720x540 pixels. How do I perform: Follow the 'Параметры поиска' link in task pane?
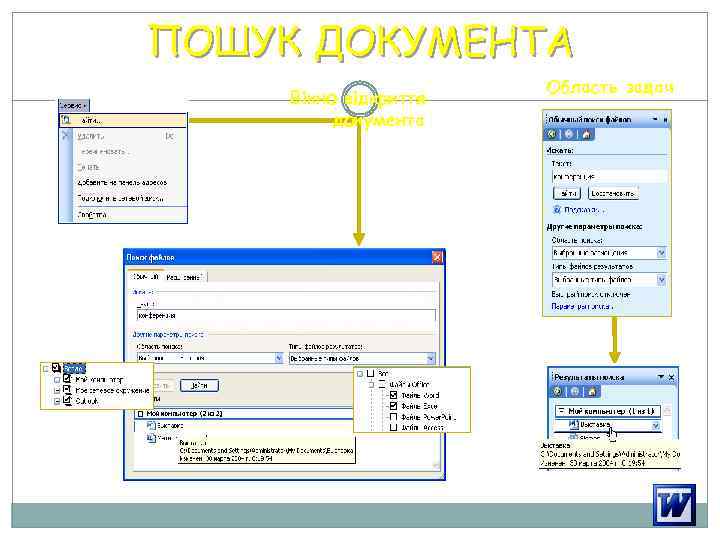(582, 306)
